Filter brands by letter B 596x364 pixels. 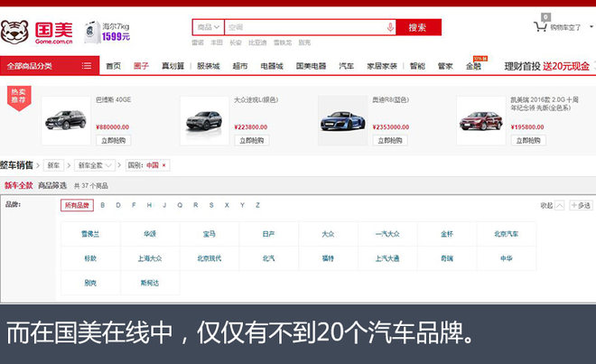point(103,205)
